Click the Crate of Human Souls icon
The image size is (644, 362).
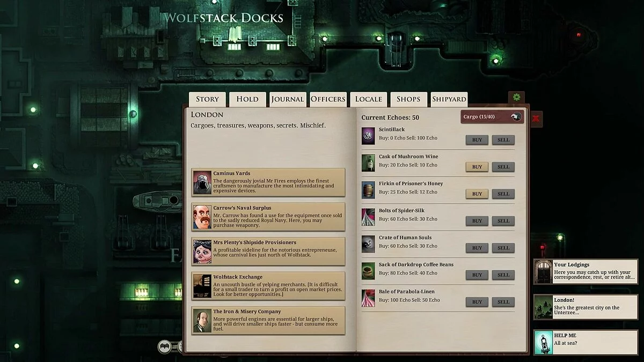[x=368, y=243]
